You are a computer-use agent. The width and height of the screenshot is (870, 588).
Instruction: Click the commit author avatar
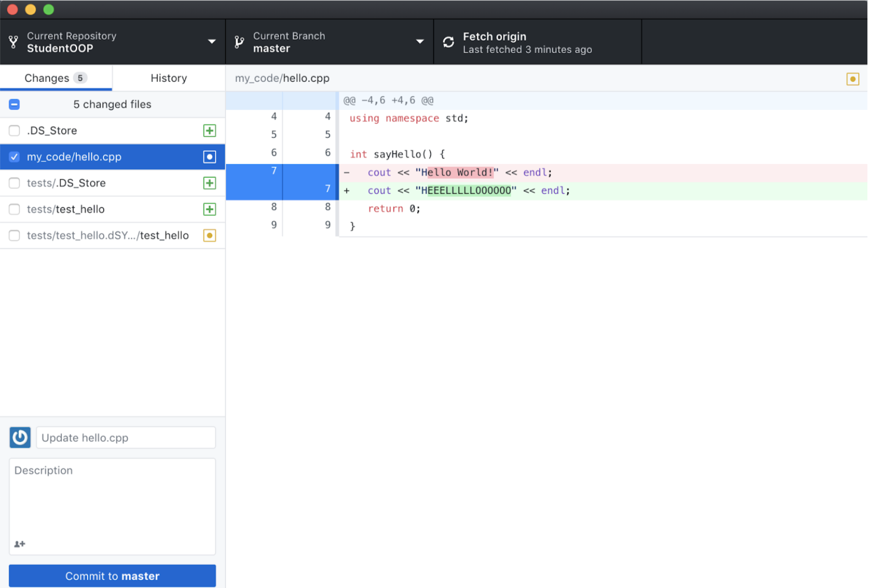tap(20, 437)
